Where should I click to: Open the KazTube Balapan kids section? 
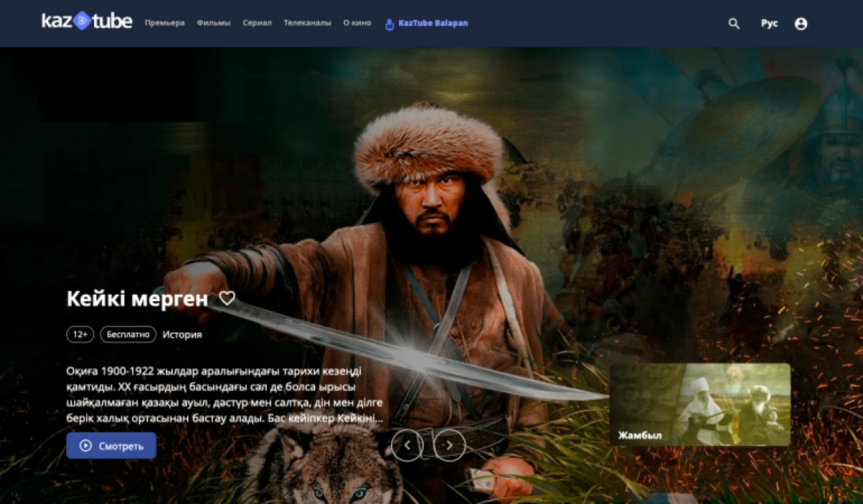[x=426, y=24]
